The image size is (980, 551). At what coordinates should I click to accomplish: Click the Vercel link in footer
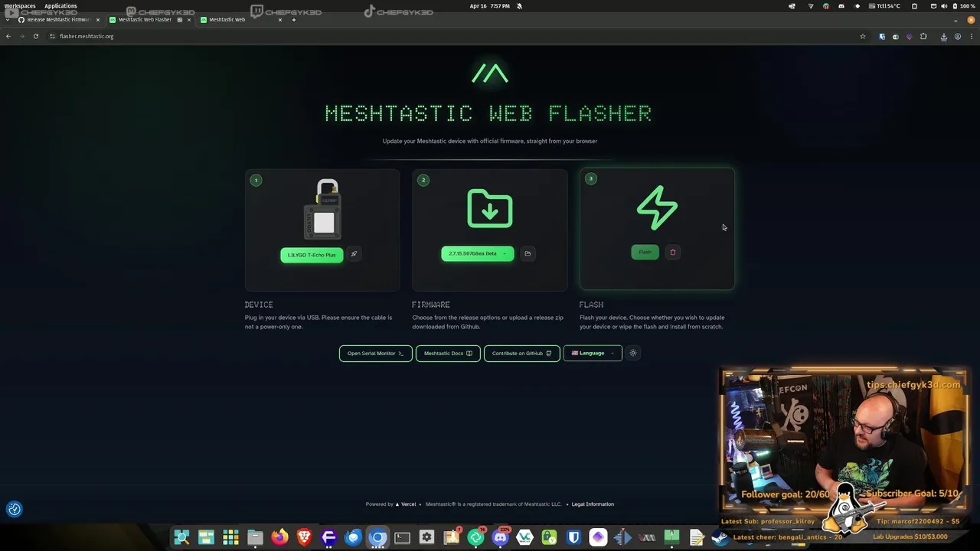[x=405, y=504]
